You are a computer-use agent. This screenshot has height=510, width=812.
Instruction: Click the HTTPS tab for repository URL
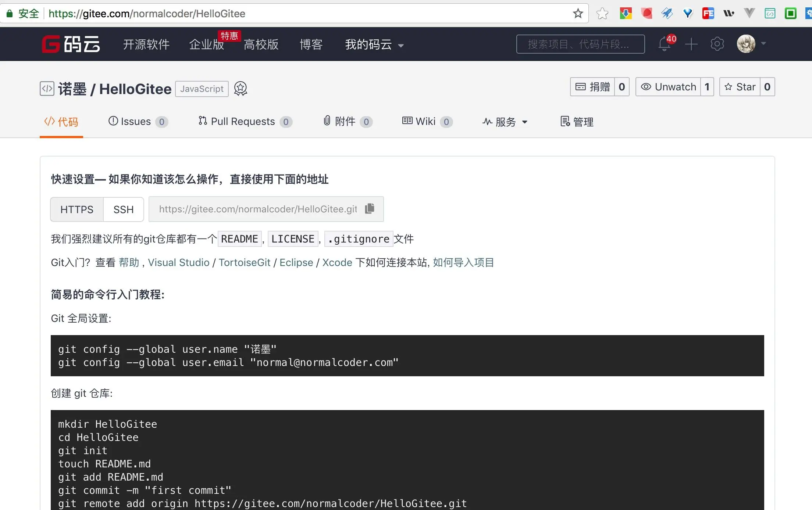pos(76,209)
